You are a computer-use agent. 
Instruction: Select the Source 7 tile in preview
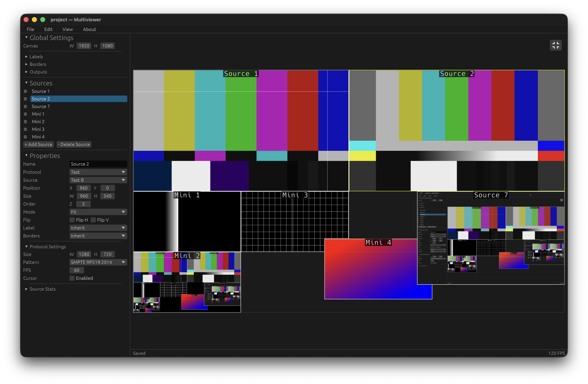[491, 238]
